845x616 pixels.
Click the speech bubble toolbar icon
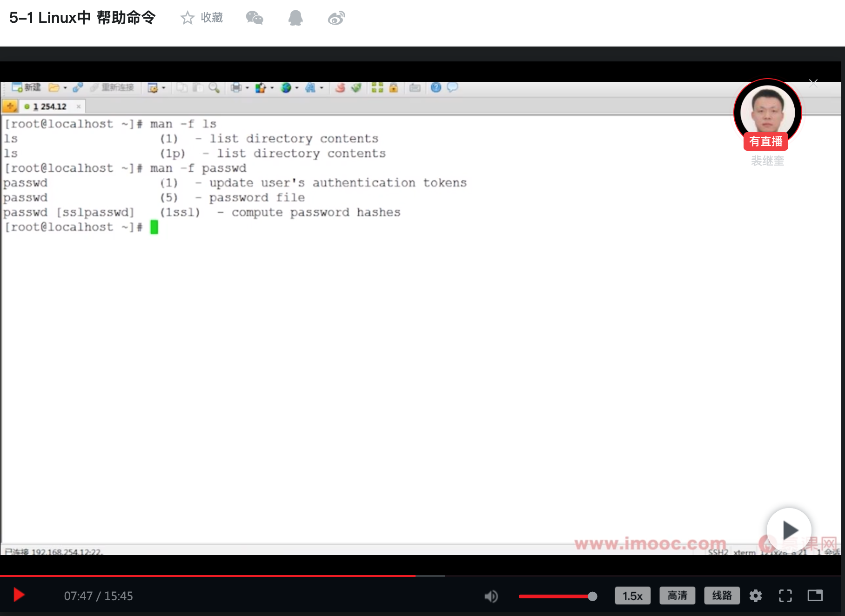[x=452, y=87]
